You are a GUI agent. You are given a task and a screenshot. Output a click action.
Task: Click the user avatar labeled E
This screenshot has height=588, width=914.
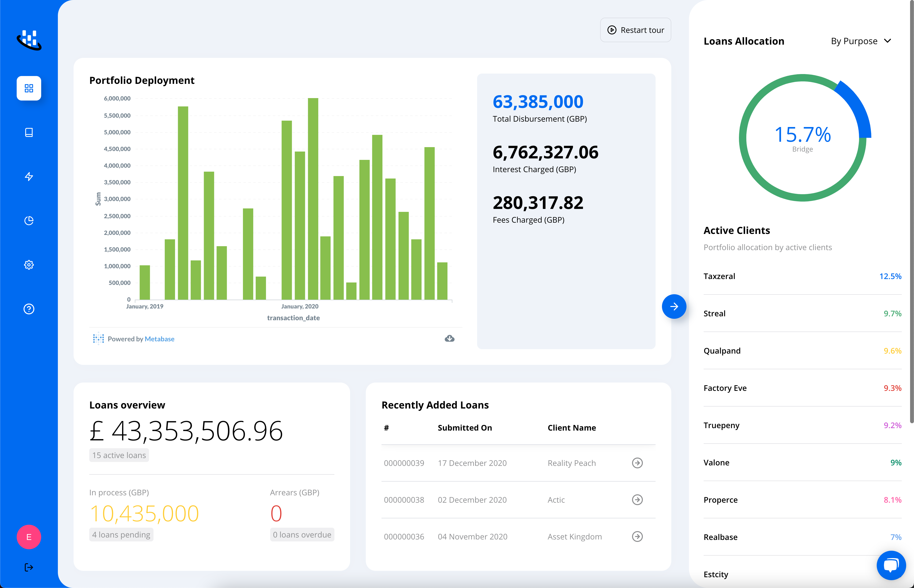[x=29, y=537]
